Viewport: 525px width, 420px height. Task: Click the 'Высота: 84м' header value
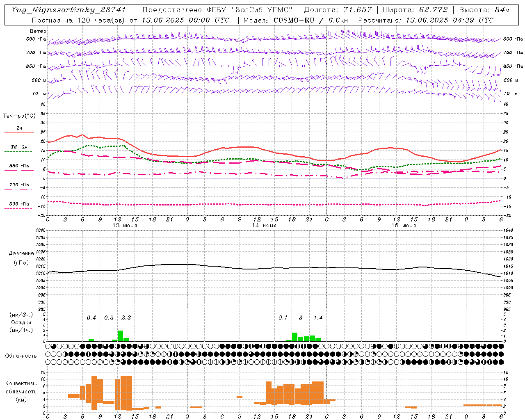(484, 10)
